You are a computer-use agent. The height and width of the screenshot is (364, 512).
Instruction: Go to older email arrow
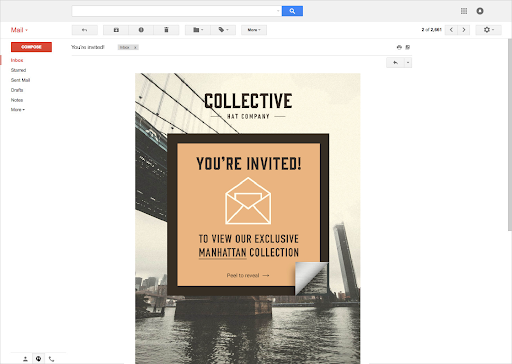tap(464, 30)
